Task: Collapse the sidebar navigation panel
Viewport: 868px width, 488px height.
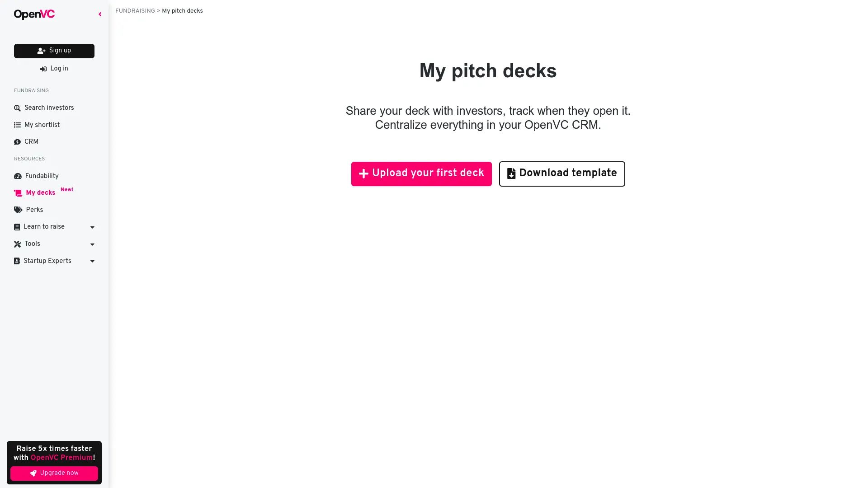Action: coord(99,14)
